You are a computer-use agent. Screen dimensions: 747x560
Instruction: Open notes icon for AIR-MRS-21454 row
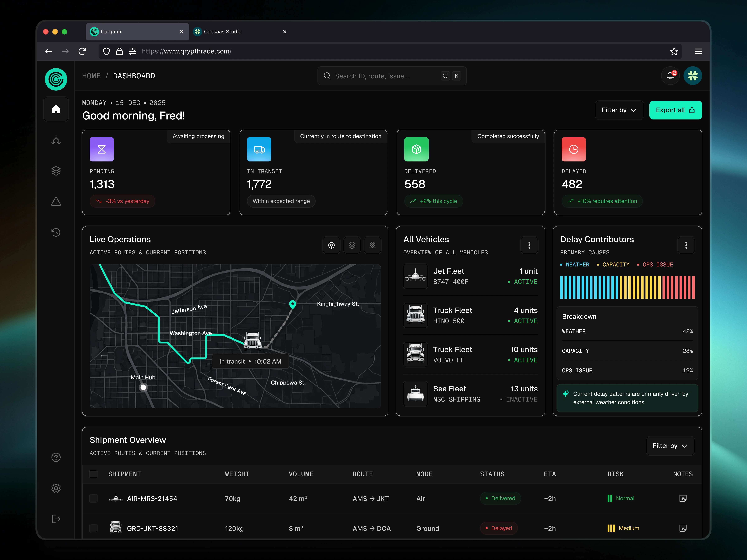[683, 499]
